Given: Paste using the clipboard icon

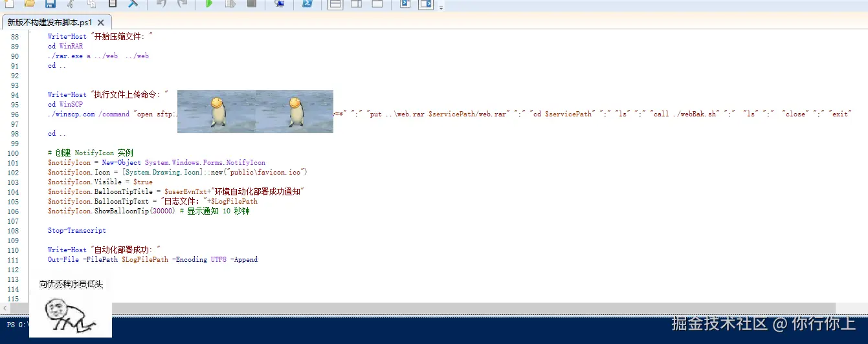Looking at the screenshot, I should [112, 4].
